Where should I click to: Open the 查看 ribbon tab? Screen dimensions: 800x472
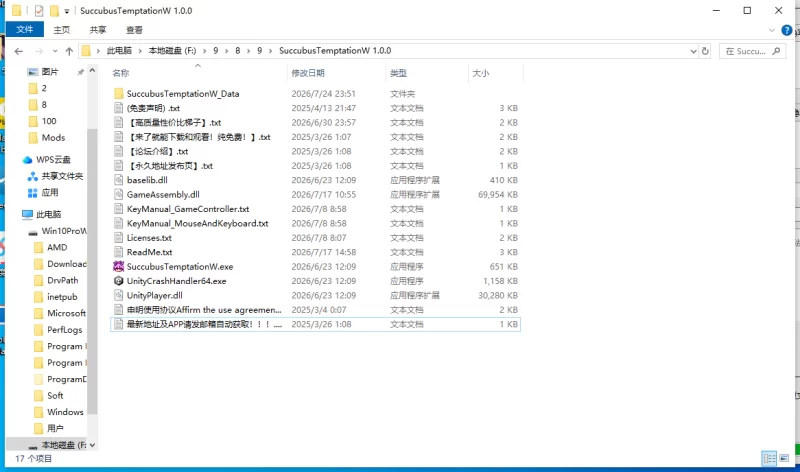(x=134, y=30)
